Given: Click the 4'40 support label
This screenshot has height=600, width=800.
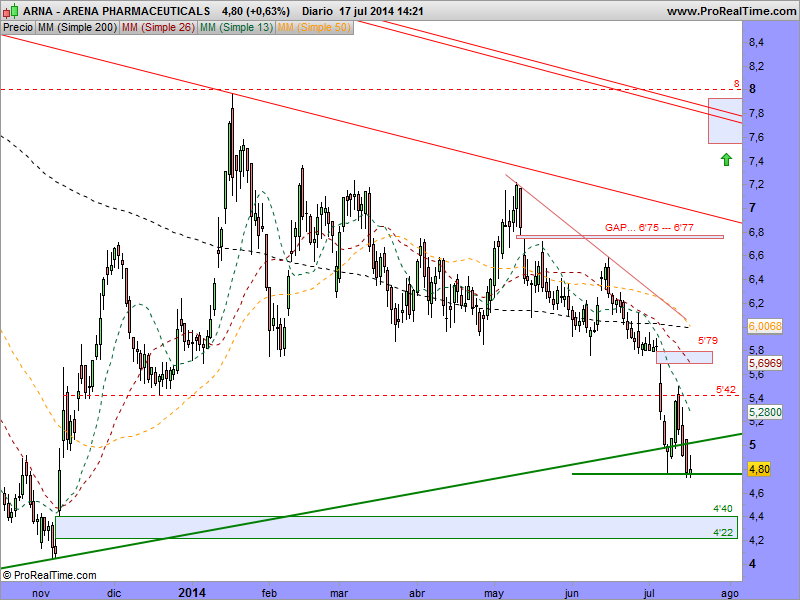Looking at the screenshot, I should [722, 509].
